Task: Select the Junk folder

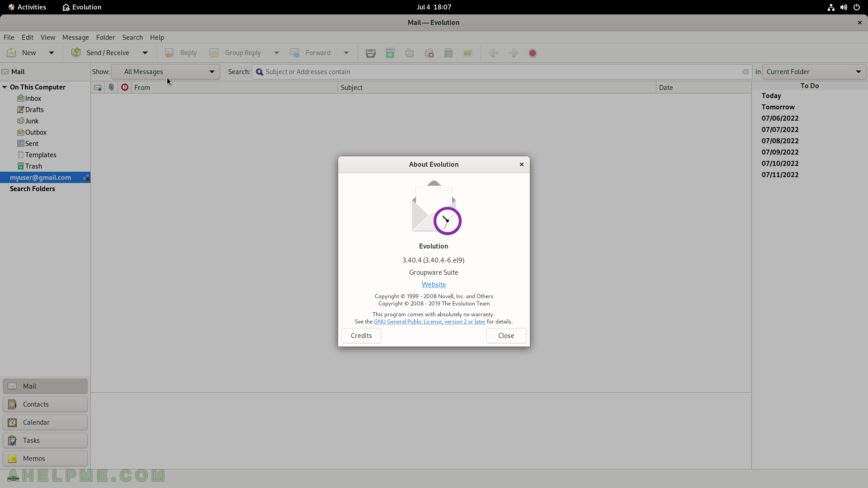Action: coord(45,121)
